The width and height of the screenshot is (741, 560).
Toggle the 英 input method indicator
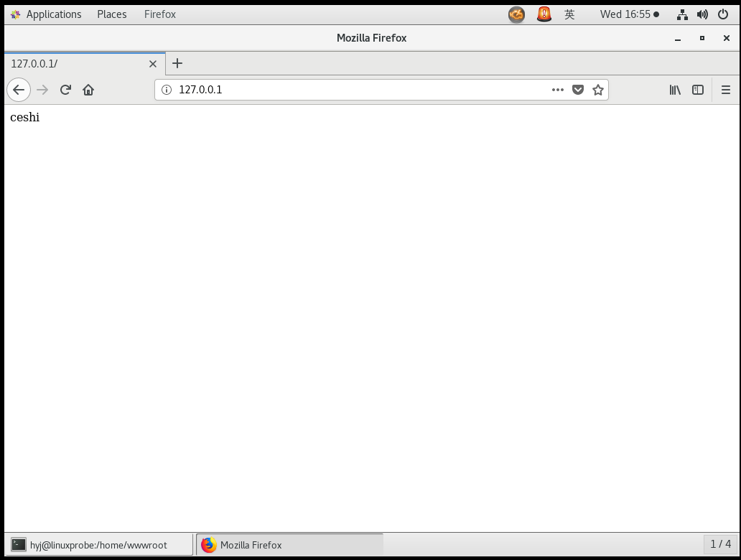point(569,14)
